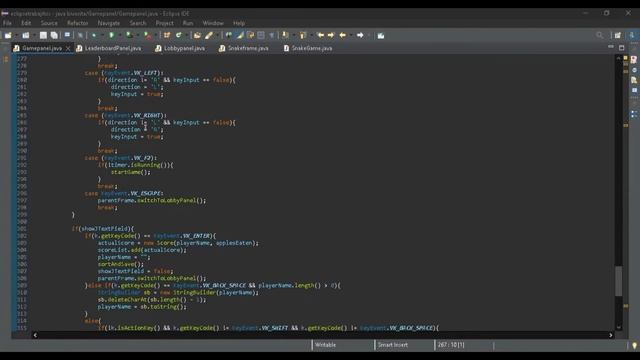This screenshot has height=360, width=640.
Task: Open topmost view icon in right trim bar
Action: point(634,60)
